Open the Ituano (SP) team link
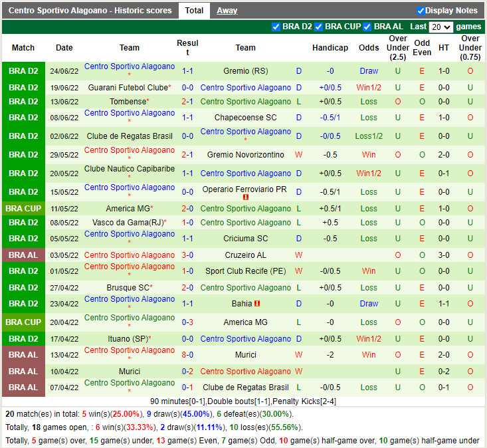Viewport: 487px width, 448px height. (128, 339)
